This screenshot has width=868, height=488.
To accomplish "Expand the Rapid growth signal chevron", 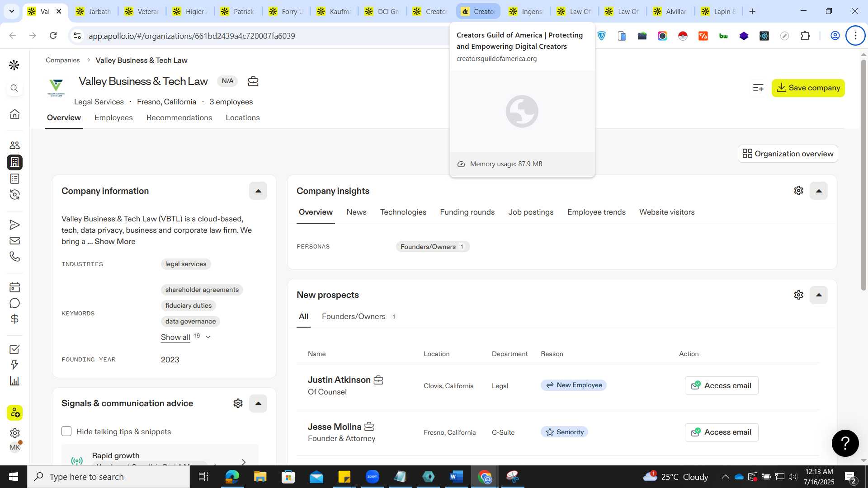I will pyautogui.click(x=244, y=462).
